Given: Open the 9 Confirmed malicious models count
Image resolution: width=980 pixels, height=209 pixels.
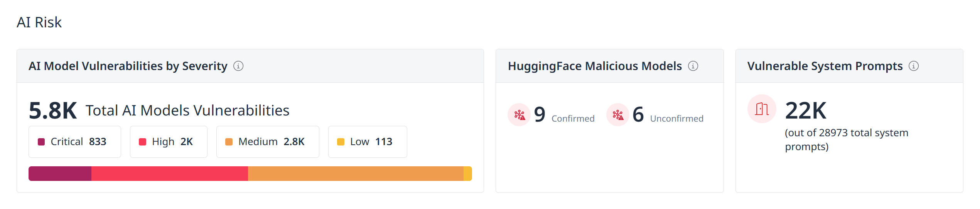Looking at the screenshot, I should point(540,114).
